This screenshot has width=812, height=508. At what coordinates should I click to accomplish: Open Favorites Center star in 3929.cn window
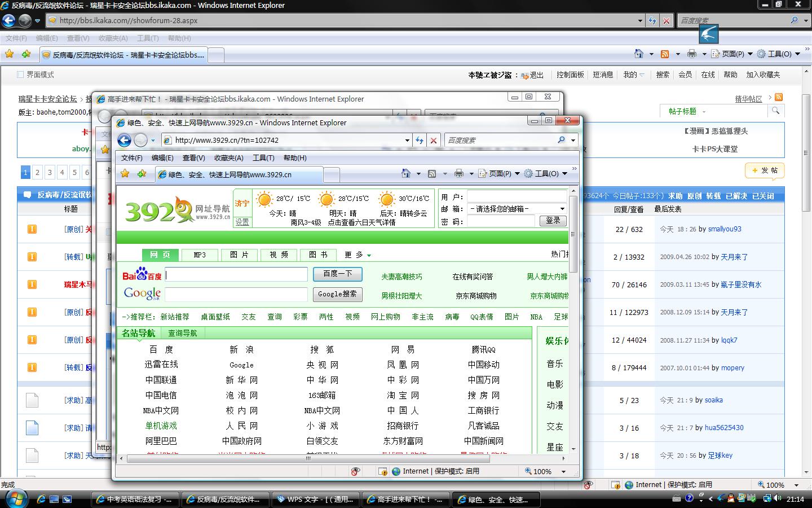tap(125, 174)
